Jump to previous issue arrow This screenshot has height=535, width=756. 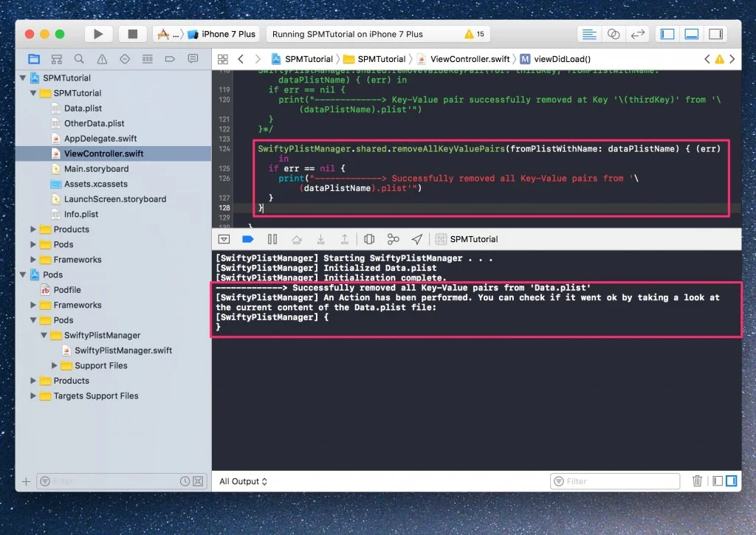coord(707,59)
